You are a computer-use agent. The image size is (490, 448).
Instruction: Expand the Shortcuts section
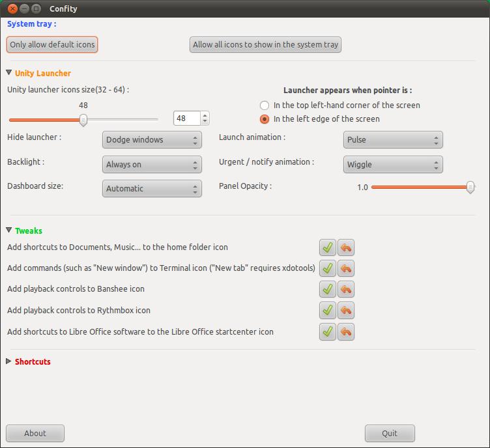(8, 361)
